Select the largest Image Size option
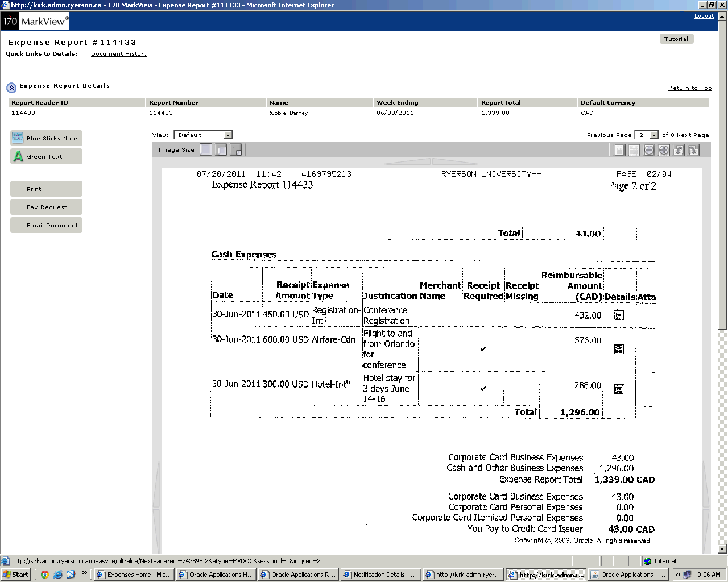The image size is (728, 582). point(206,149)
